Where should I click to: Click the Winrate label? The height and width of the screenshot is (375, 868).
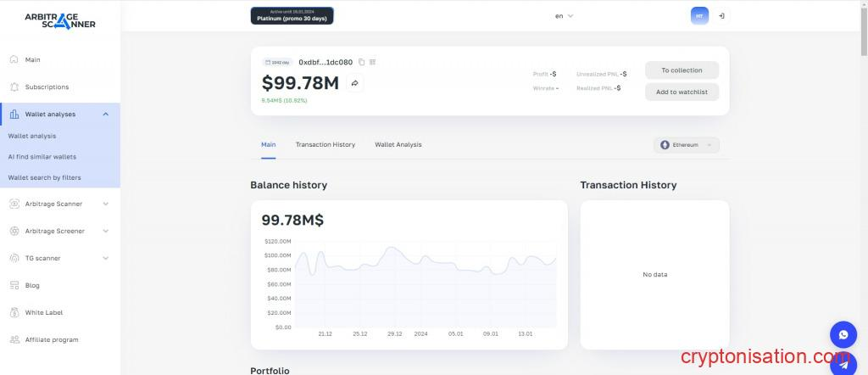[x=543, y=88]
